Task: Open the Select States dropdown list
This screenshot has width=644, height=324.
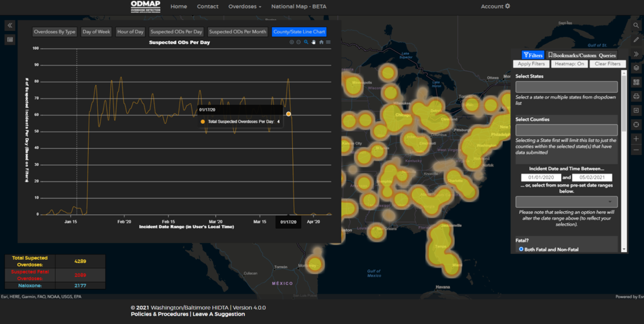Action: [x=566, y=87]
